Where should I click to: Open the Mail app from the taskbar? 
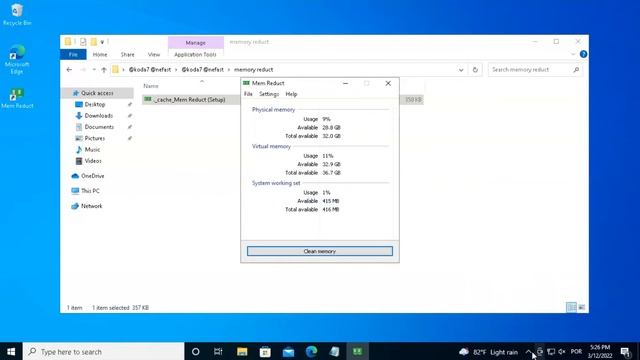(x=288, y=351)
